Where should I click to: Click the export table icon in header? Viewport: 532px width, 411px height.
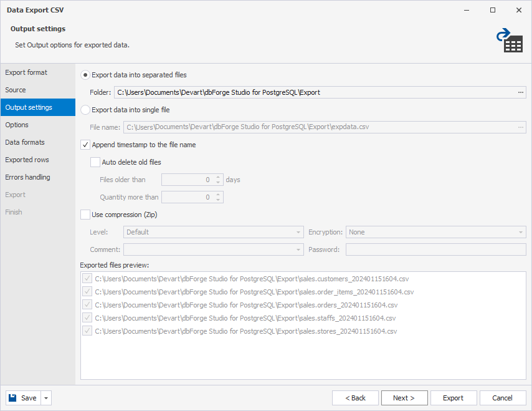[510, 40]
